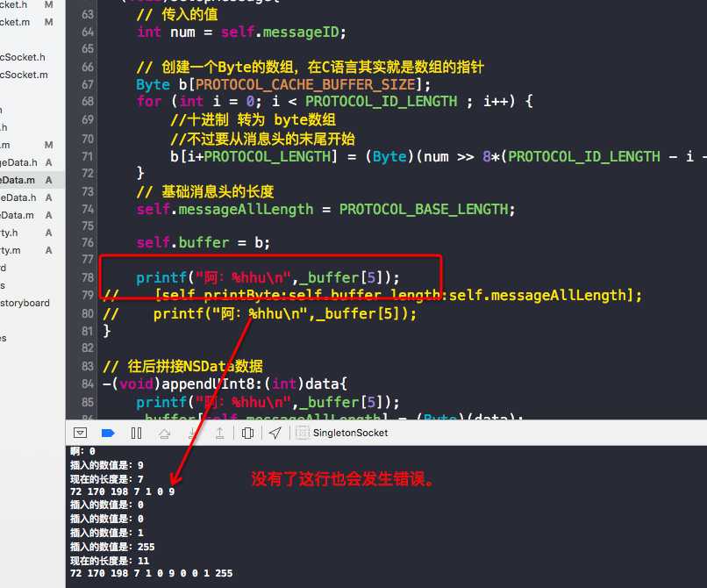Hide the debug area with the toggle icon
The width and height of the screenshot is (707, 588).
pyautogui.click(x=80, y=433)
